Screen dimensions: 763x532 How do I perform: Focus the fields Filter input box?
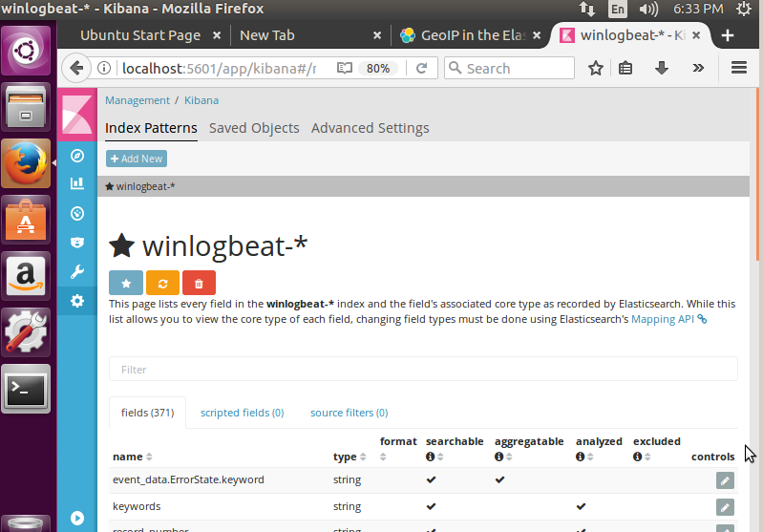[423, 370]
